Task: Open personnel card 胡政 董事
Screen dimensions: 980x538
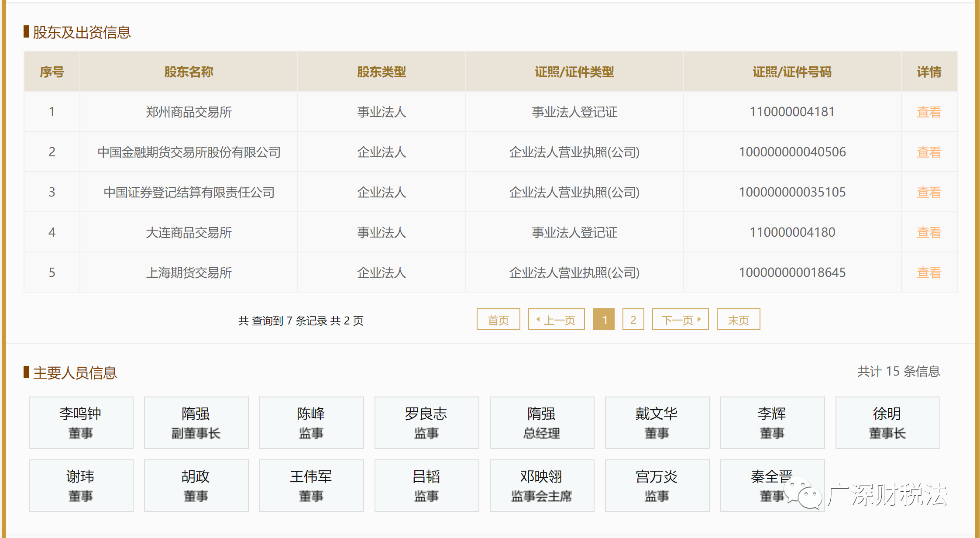Action: click(196, 486)
